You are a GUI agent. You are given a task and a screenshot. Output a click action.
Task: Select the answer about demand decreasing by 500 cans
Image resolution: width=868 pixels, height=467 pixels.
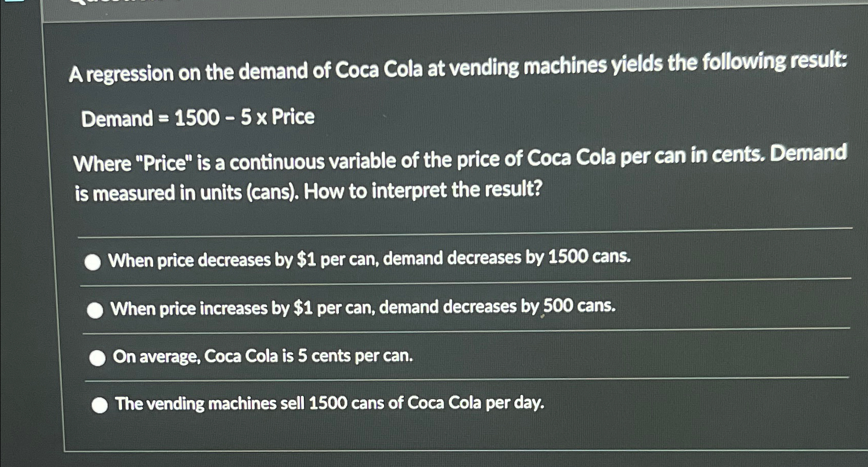[x=363, y=307]
